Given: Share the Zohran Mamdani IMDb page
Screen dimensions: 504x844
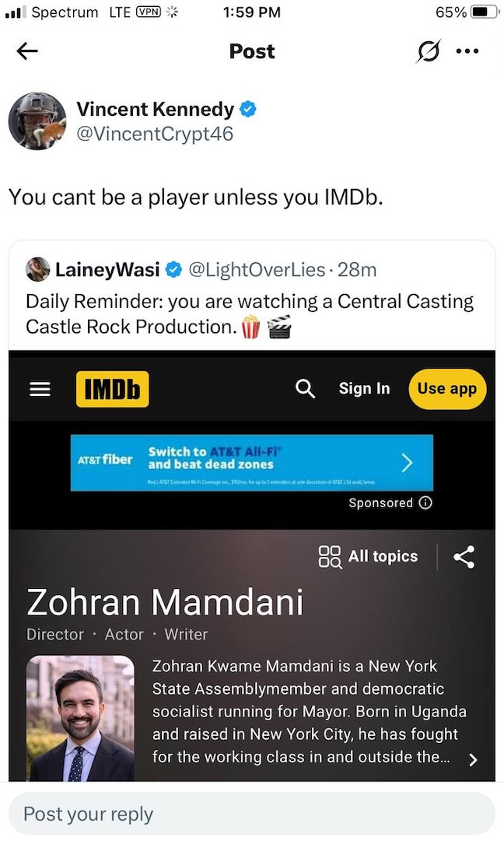Looking at the screenshot, I should [x=464, y=556].
